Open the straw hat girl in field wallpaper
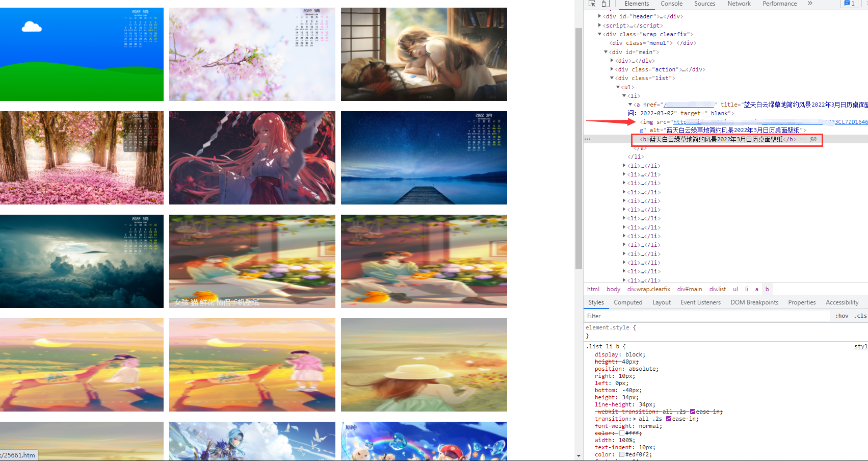 (424, 365)
